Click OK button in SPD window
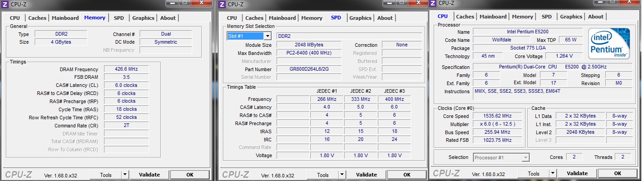 point(407,175)
